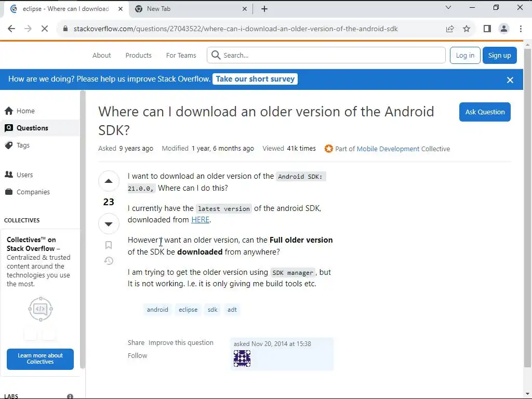
Task: Click the Tags icon in the sidebar
Action: tap(9, 145)
